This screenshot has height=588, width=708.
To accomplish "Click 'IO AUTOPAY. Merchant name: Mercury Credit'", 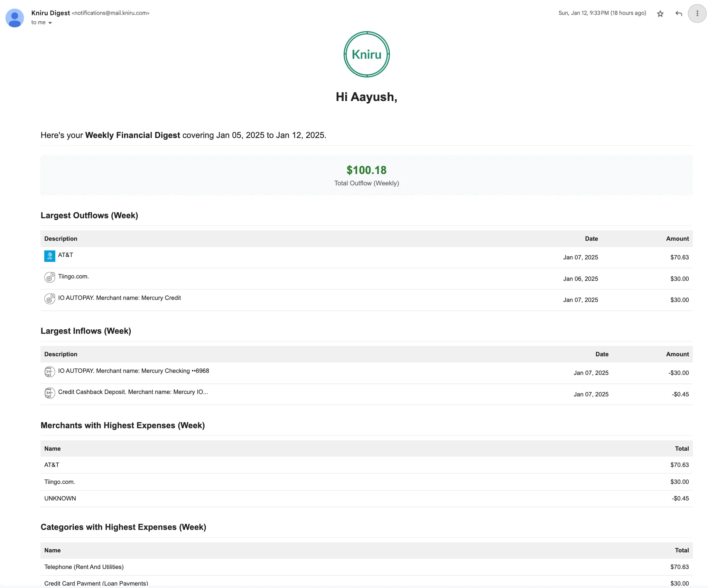I will [x=120, y=298].
